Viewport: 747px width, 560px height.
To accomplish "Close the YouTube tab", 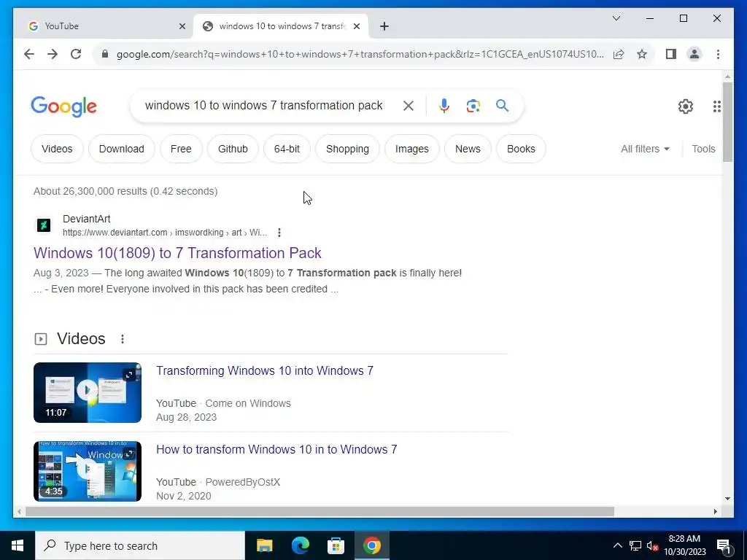I will pyautogui.click(x=182, y=26).
